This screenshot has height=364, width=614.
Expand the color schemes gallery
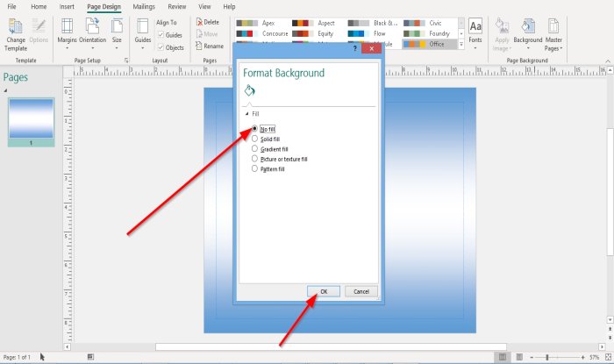click(x=460, y=45)
